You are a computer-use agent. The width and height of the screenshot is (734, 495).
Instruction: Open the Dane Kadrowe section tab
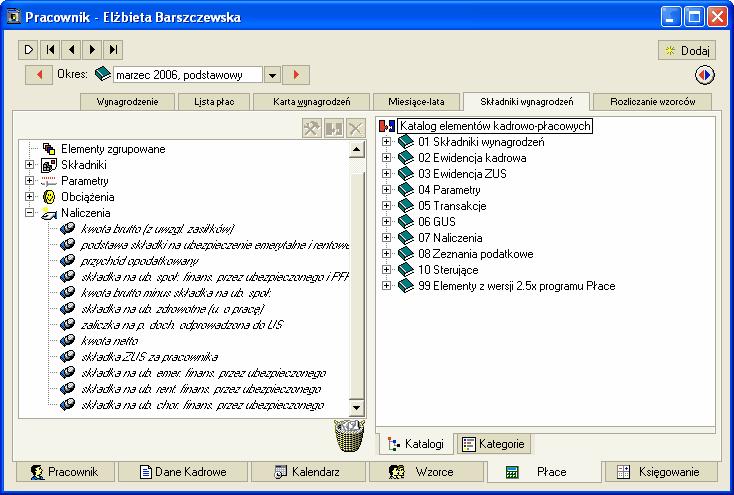[183, 472]
